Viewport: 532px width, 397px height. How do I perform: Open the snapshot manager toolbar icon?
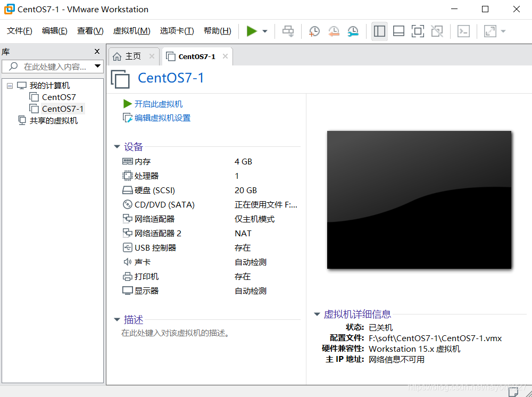tap(353, 31)
